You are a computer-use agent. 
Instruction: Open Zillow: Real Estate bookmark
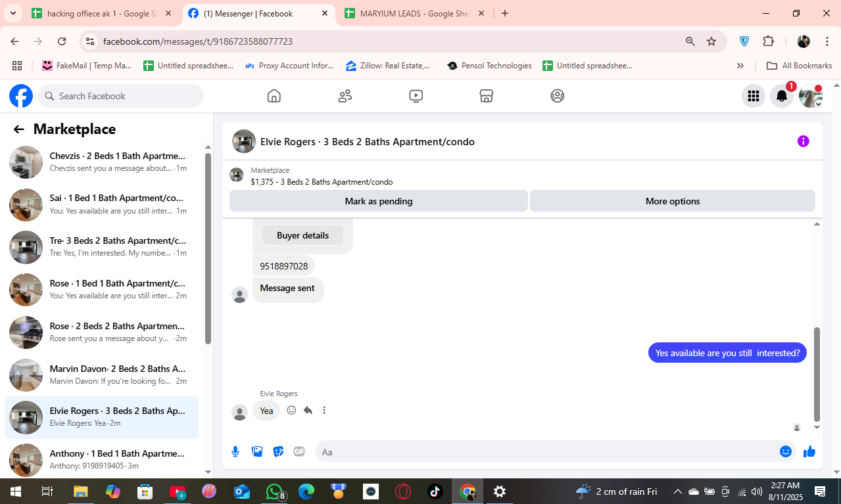point(388,66)
